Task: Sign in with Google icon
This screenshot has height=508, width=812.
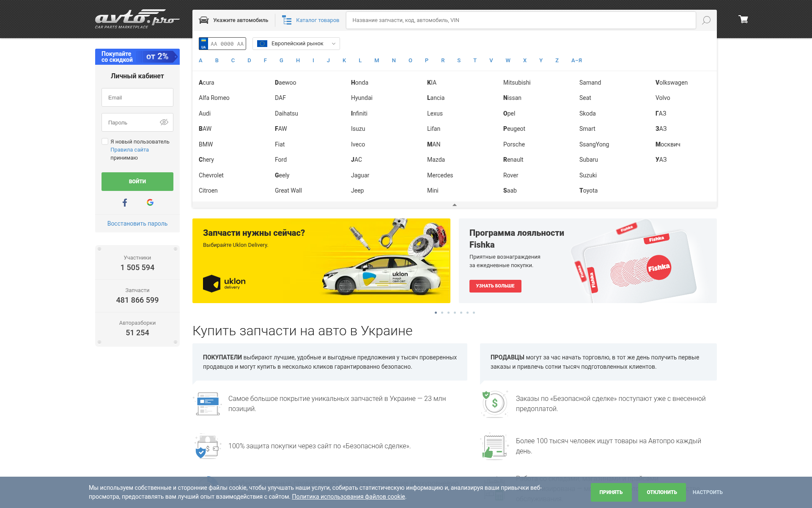Action: pos(150,202)
